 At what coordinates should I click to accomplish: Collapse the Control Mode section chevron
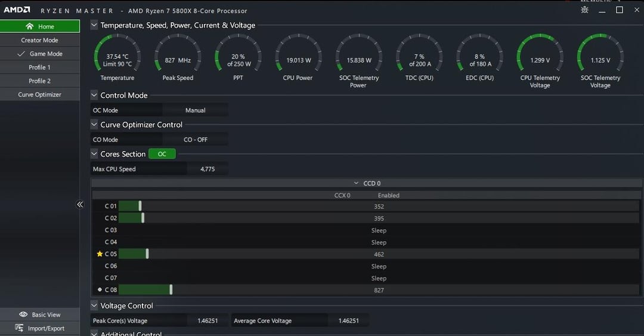tap(94, 95)
